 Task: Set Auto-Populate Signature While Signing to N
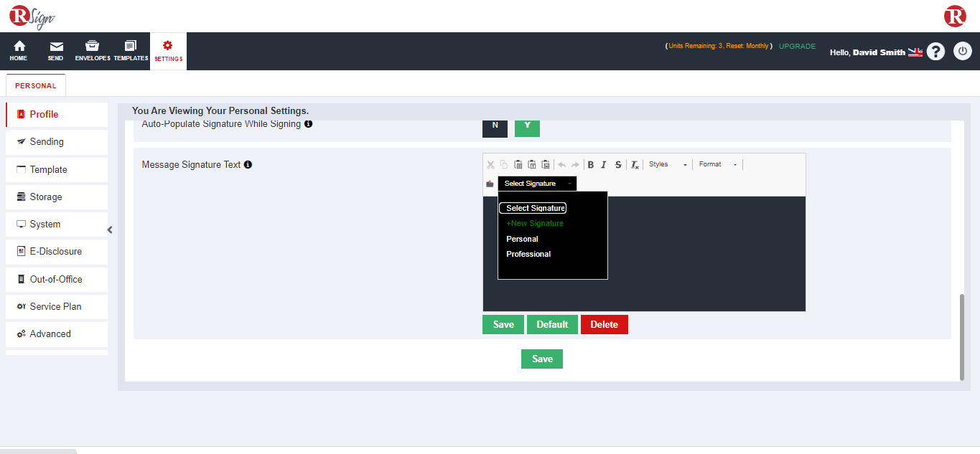(495, 128)
